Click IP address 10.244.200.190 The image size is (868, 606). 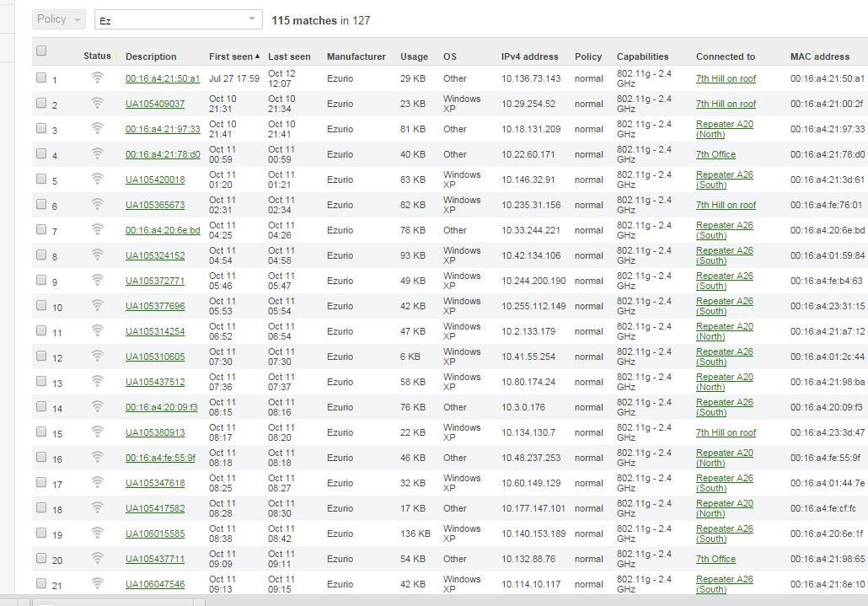point(533,281)
